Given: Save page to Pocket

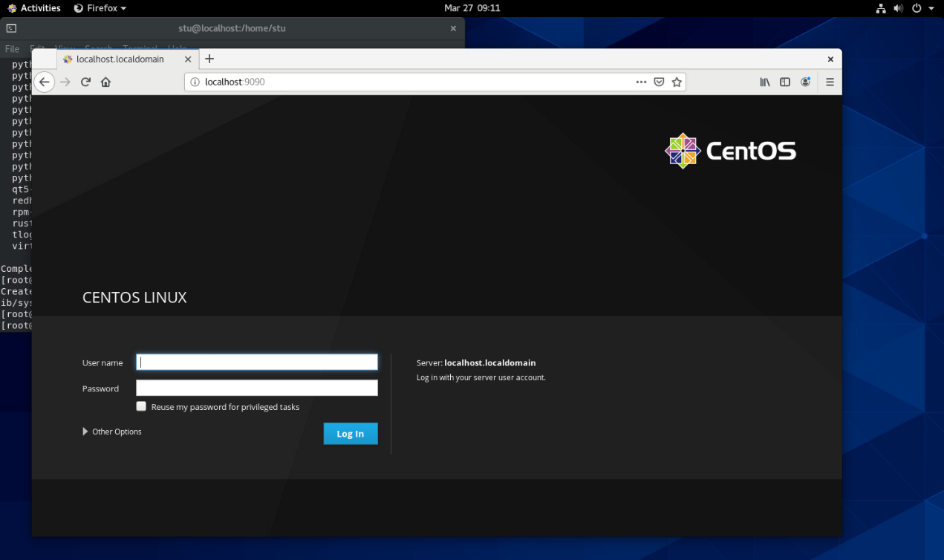Looking at the screenshot, I should coord(659,82).
